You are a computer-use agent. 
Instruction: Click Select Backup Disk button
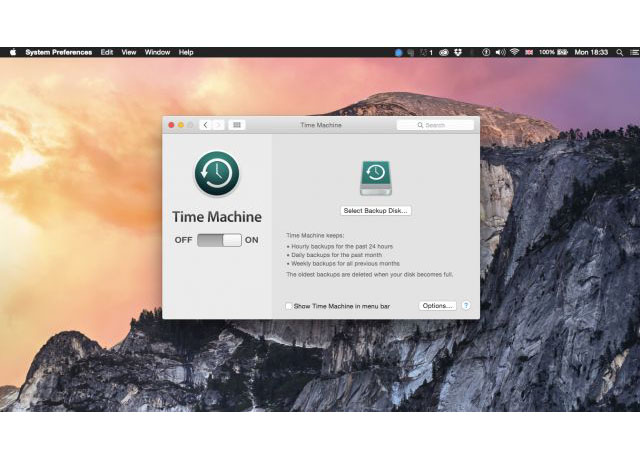(x=376, y=211)
